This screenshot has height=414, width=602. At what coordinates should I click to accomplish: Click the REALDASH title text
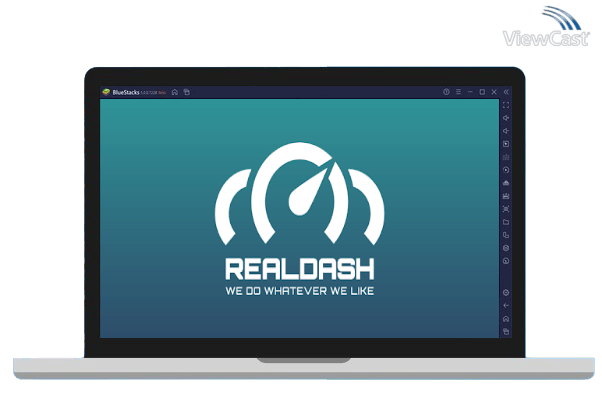click(x=299, y=269)
